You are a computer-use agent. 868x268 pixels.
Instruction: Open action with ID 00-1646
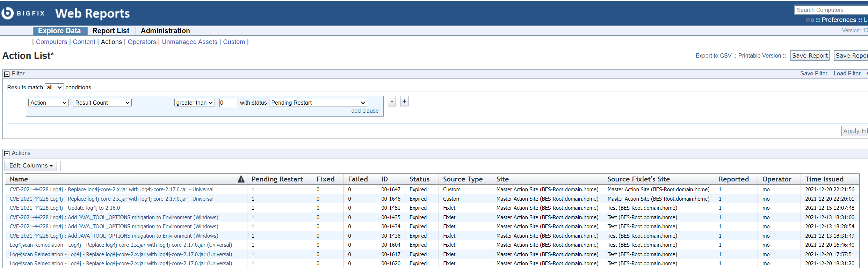[111, 199]
